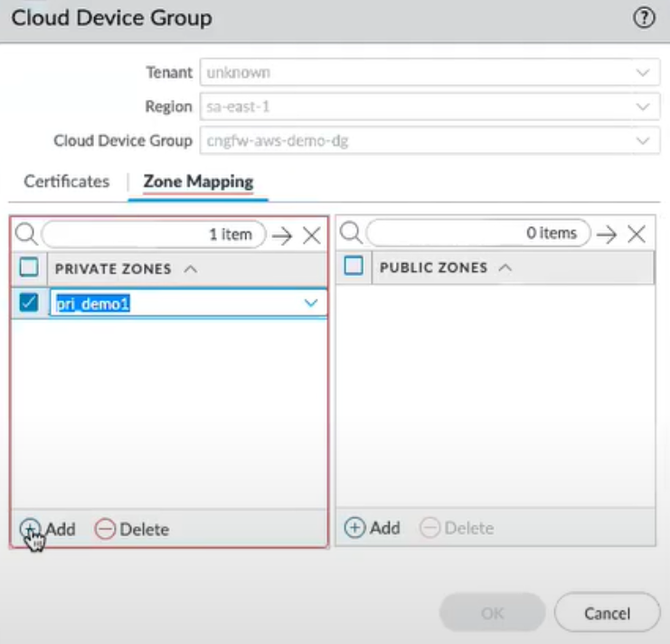Image resolution: width=670 pixels, height=644 pixels.
Task: Click the Cancel button
Action: pyautogui.click(x=606, y=613)
